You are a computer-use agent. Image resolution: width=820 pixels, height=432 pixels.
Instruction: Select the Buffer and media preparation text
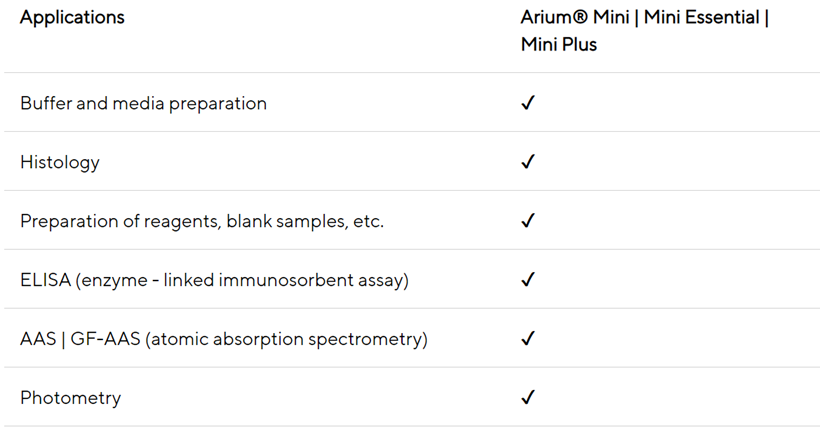143,103
